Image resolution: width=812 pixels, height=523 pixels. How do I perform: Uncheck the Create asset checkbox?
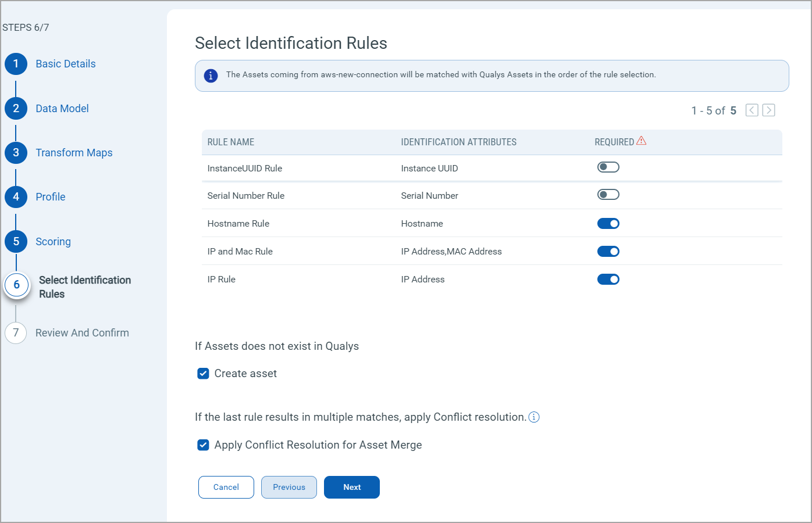click(x=203, y=373)
